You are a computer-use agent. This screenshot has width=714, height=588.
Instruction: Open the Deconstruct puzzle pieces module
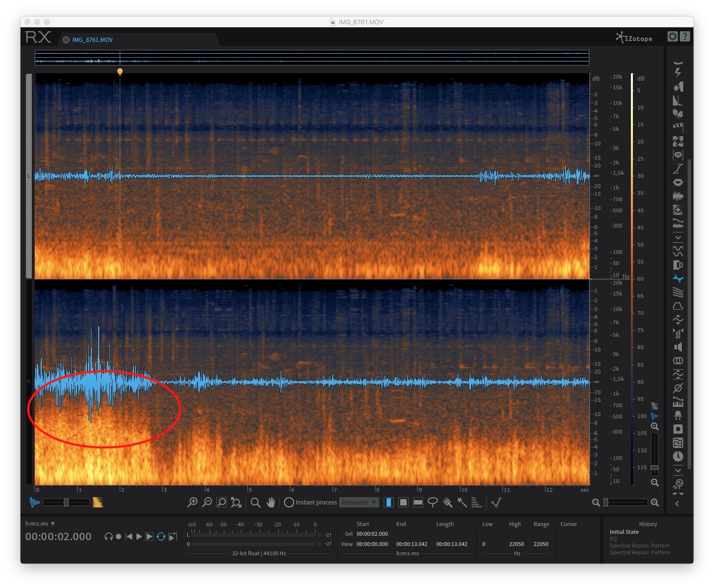[678, 142]
